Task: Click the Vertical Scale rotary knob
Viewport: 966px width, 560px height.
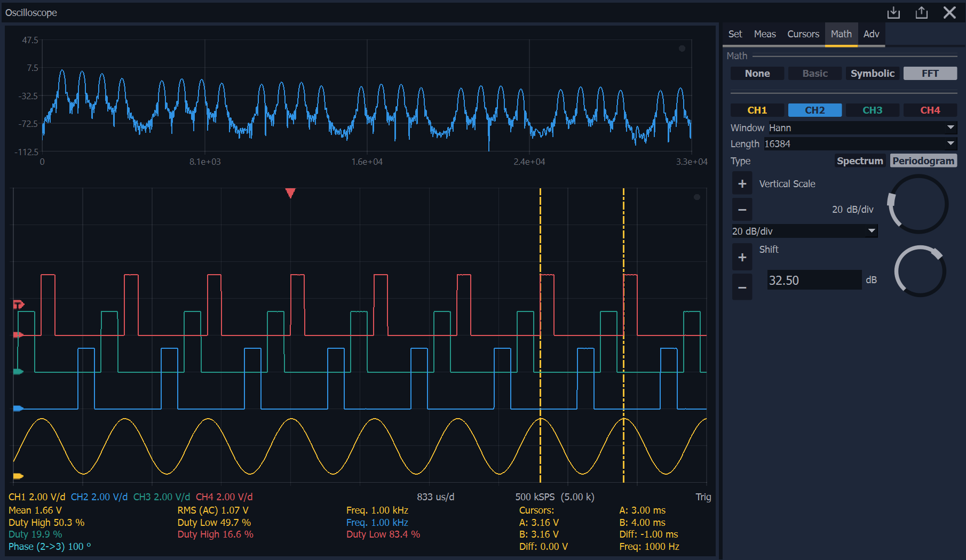Action: point(918,204)
